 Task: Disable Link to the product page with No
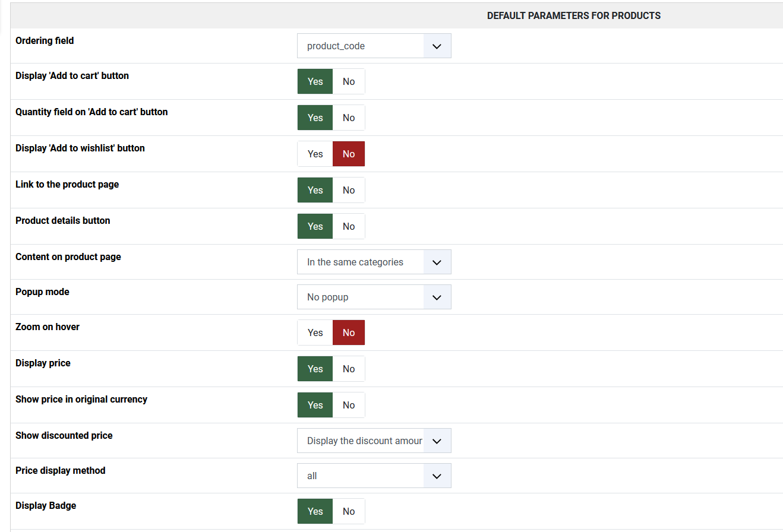(349, 190)
